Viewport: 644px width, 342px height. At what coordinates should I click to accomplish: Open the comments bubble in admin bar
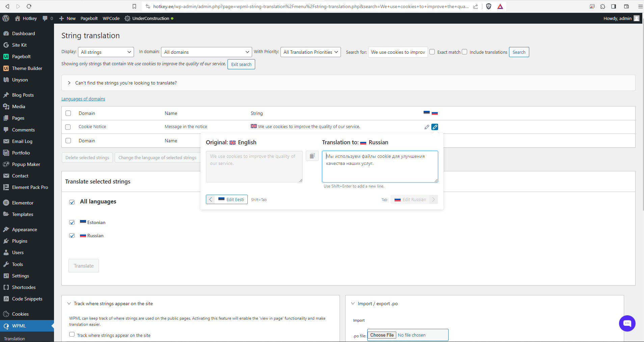click(48, 18)
